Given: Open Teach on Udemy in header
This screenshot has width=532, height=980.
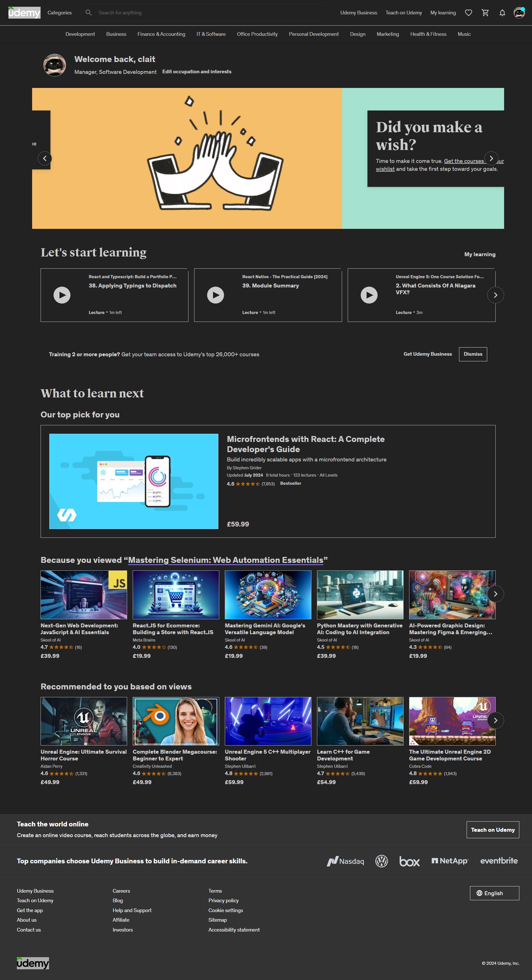Looking at the screenshot, I should tap(404, 13).
